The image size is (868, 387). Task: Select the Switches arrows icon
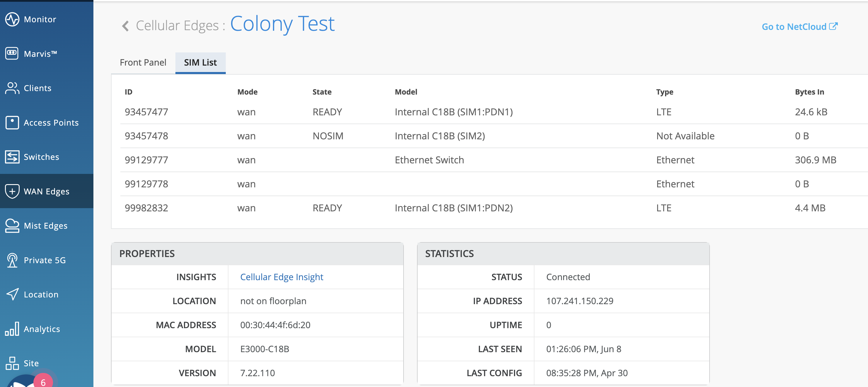12,157
